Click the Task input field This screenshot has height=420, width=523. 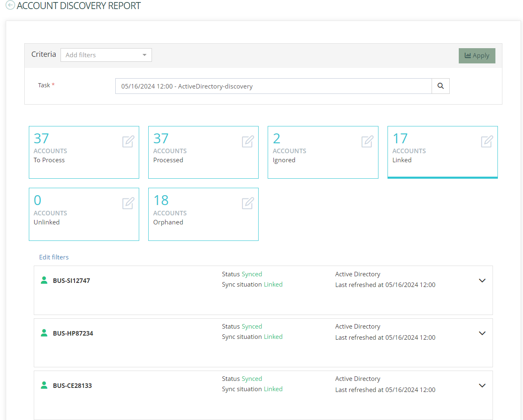pyautogui.click(x=273, y=86)
